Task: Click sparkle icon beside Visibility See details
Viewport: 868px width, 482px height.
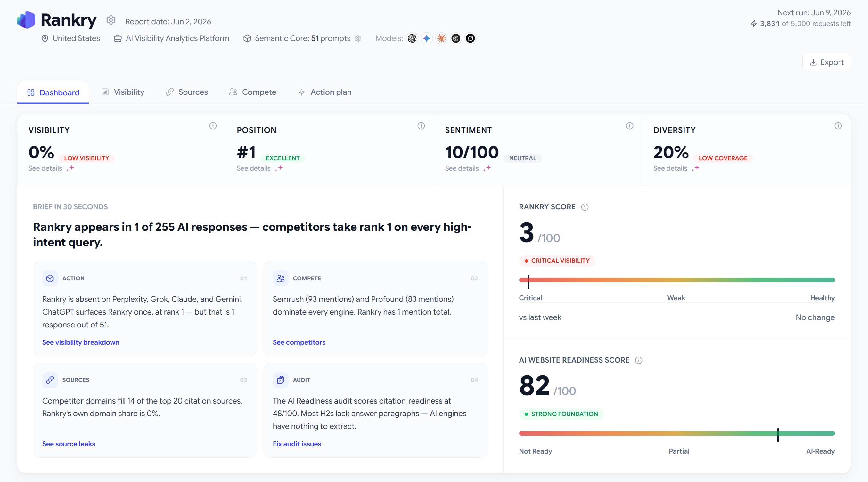Action: point(70,168)
